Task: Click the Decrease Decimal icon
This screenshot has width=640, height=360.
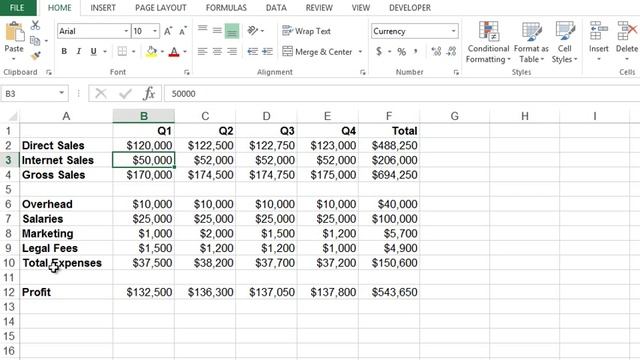Action: click(451, 51)
